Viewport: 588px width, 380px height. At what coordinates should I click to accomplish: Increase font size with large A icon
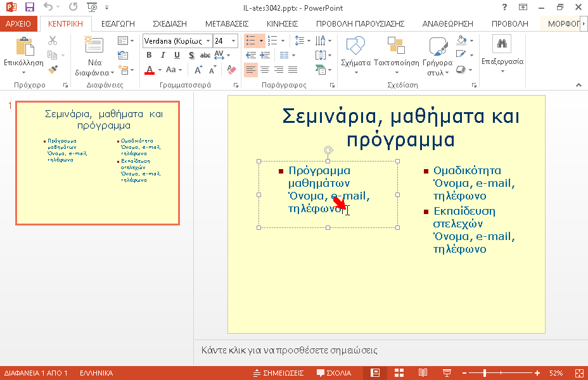(198, 70)
